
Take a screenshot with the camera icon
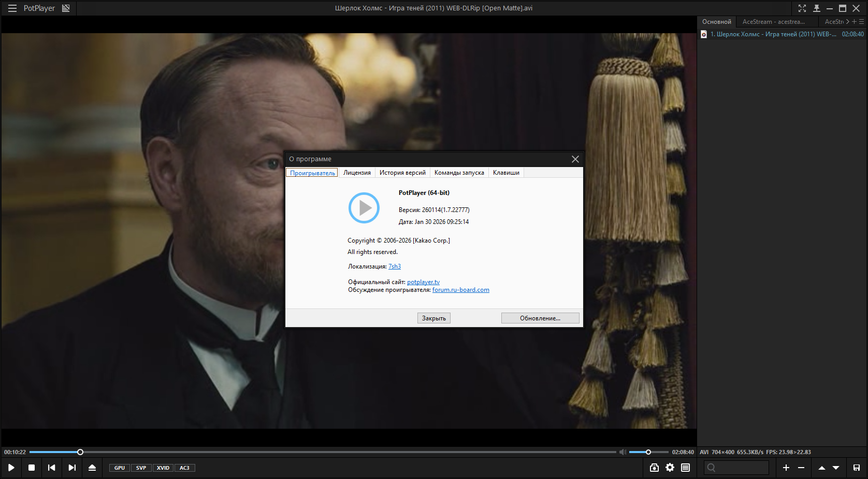click(x=654, y=468)
